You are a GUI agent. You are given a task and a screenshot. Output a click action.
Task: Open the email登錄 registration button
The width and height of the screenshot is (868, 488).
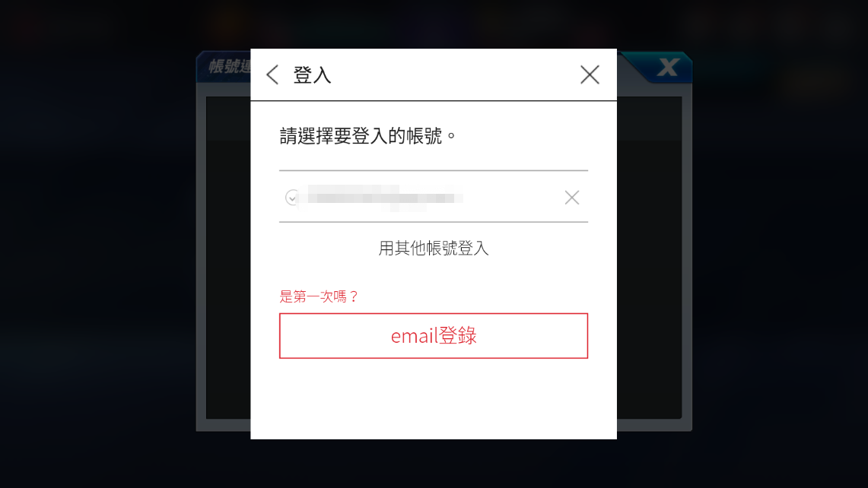click(434, 336)
